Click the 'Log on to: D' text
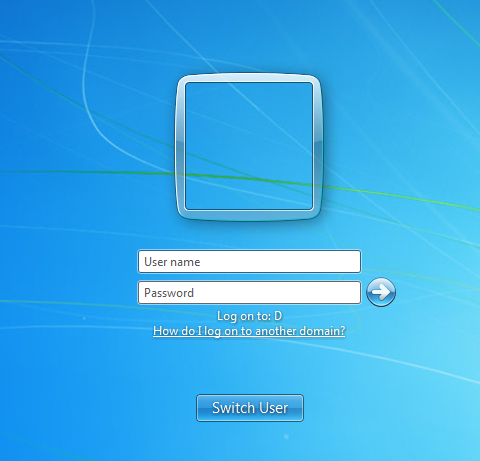This screenshot has width=480, height=461. (x=249, y=316)
